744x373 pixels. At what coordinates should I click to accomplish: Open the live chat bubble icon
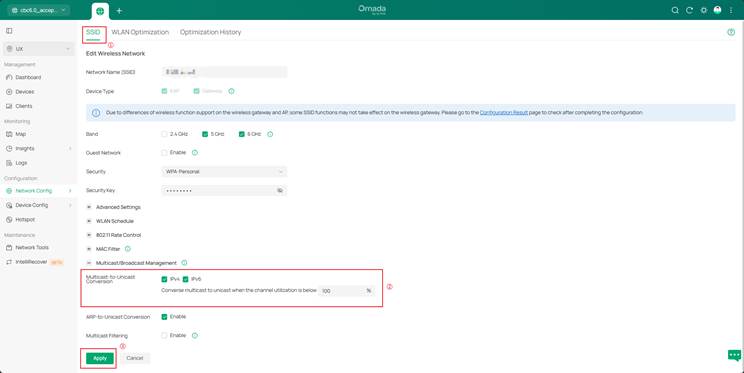point(734,355)
